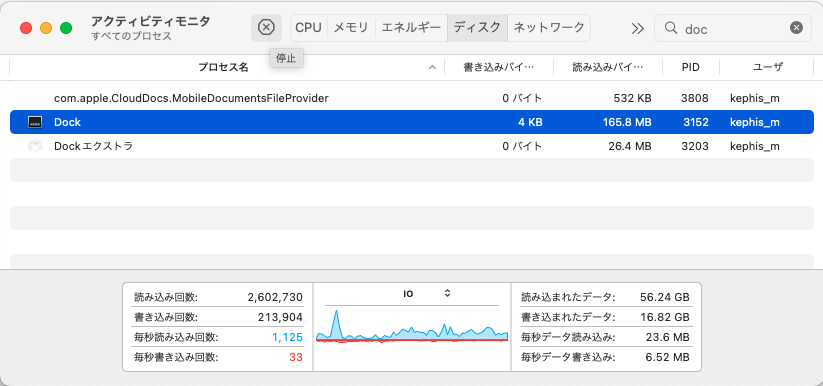This screenshot has height=386, width=823.
Task: Select the com.apple.CloudDocs.MobileDocumentsFileProvider process row
Action: coord(412,98)
